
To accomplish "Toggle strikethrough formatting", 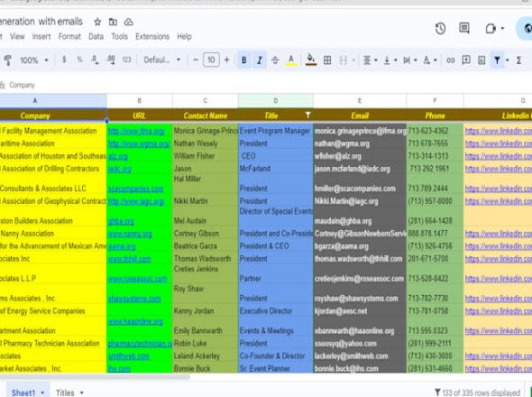I will (275, 60).
